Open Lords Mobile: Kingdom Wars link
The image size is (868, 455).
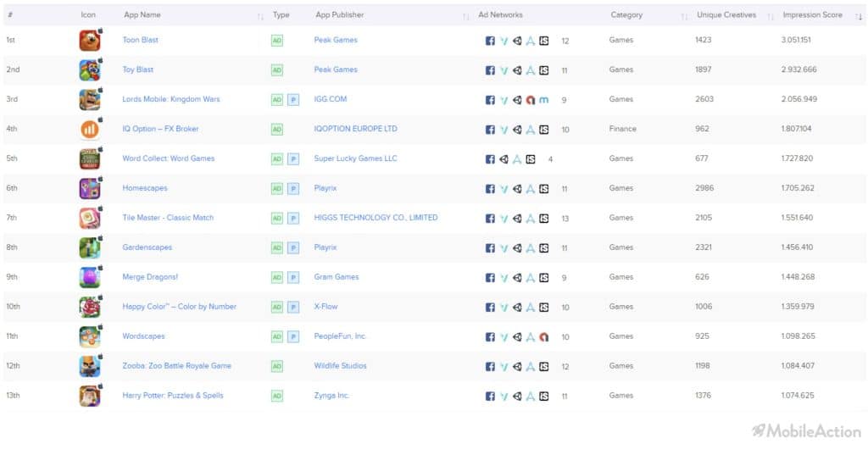(171, 99)
